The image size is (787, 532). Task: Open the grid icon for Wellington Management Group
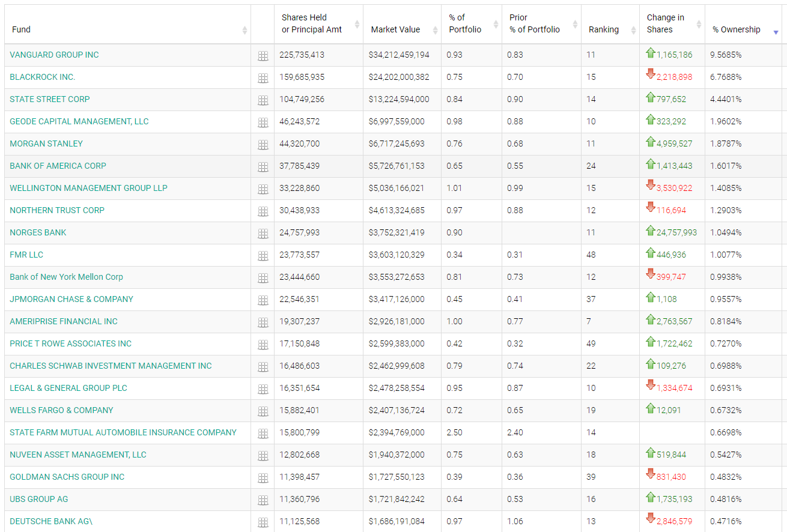263,189
